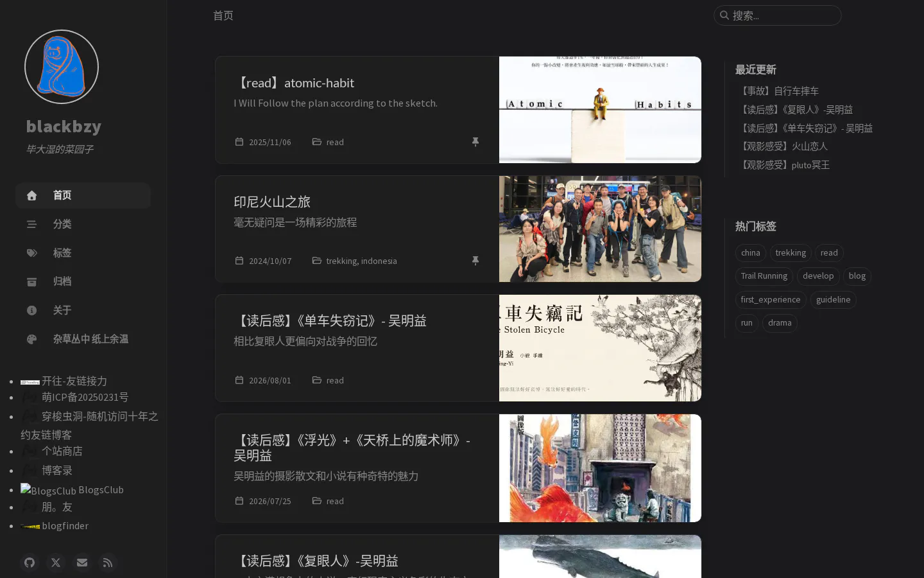The width and height of the screenshot is (924, 578).
Task: Select the first_experience tag
Action: [771, 300]
